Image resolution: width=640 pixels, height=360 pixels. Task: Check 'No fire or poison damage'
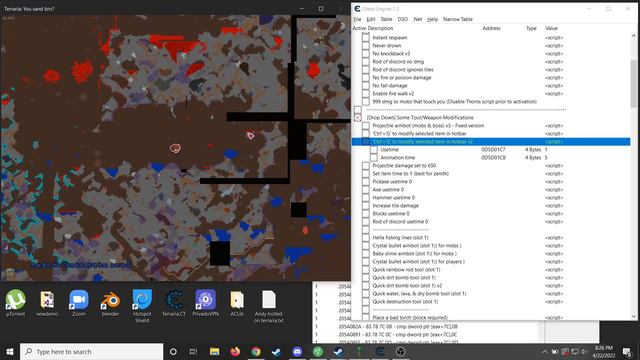[366, 78]
